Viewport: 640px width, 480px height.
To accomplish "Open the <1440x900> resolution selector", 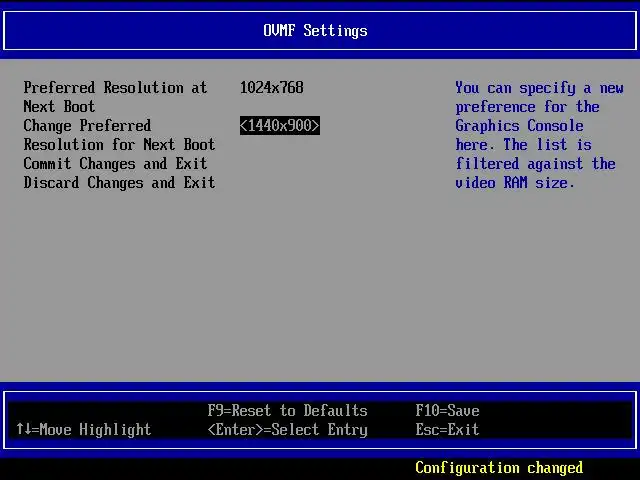I will (x=280, y=125).
